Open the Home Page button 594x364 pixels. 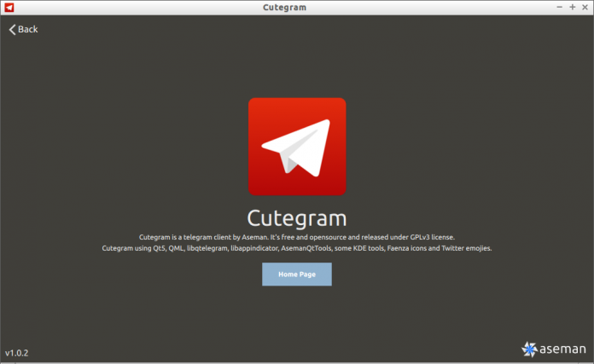pyautogui.click(x=297, y=274)
